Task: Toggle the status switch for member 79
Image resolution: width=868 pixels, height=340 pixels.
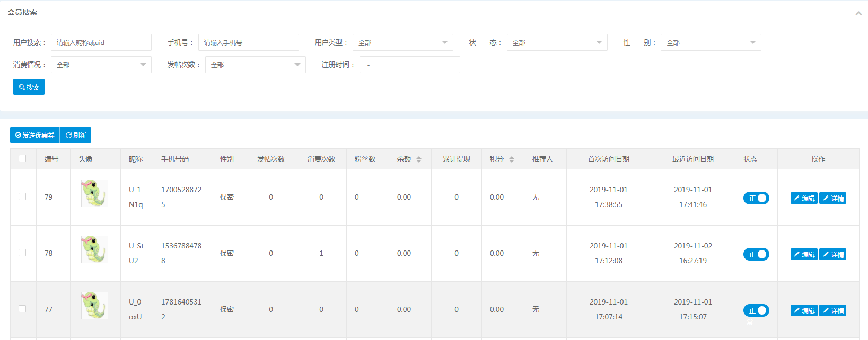Action: [x=756, y=198]
